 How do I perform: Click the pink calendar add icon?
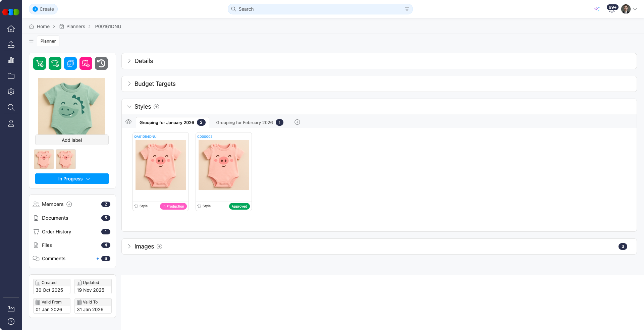click(x=86, y=63)
